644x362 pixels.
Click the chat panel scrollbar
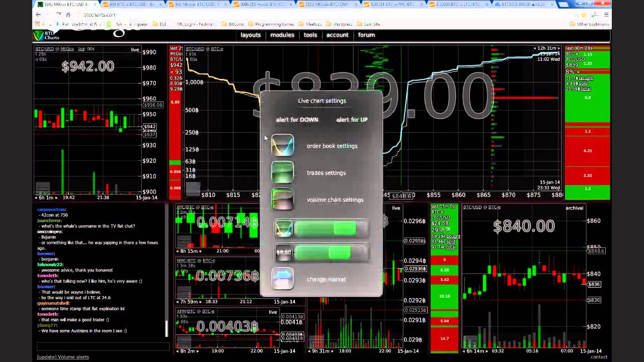[x=167, y=329]
